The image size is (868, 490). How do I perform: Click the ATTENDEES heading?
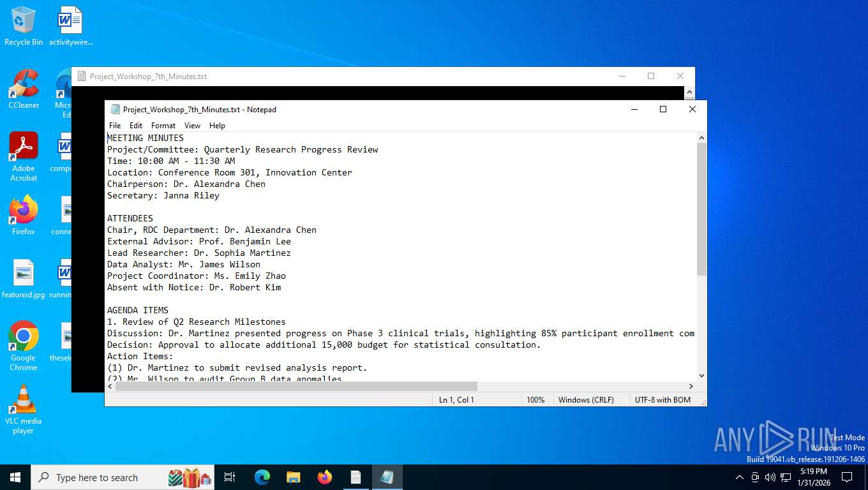click(x=130, y=218)
